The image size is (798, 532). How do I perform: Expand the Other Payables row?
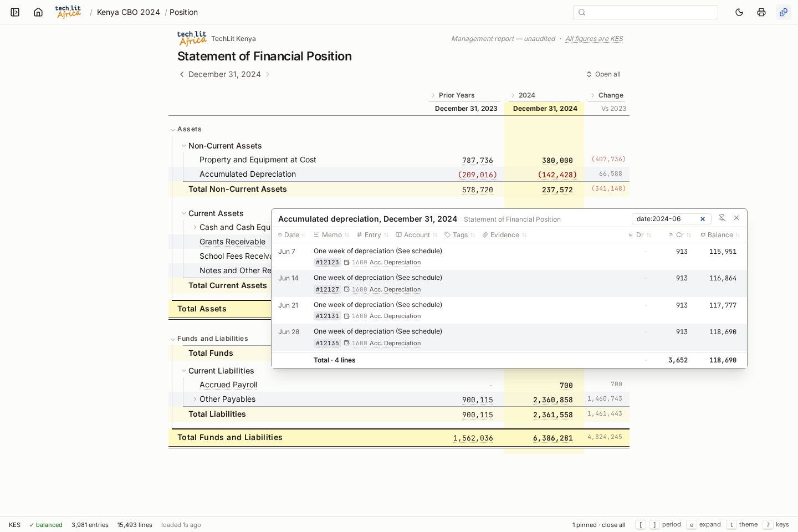[195, 399]
